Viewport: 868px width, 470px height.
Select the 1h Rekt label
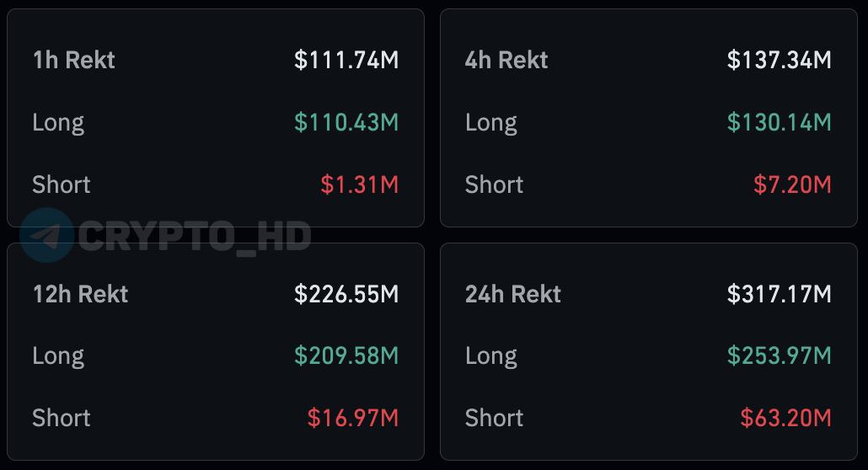click(73, 60)
